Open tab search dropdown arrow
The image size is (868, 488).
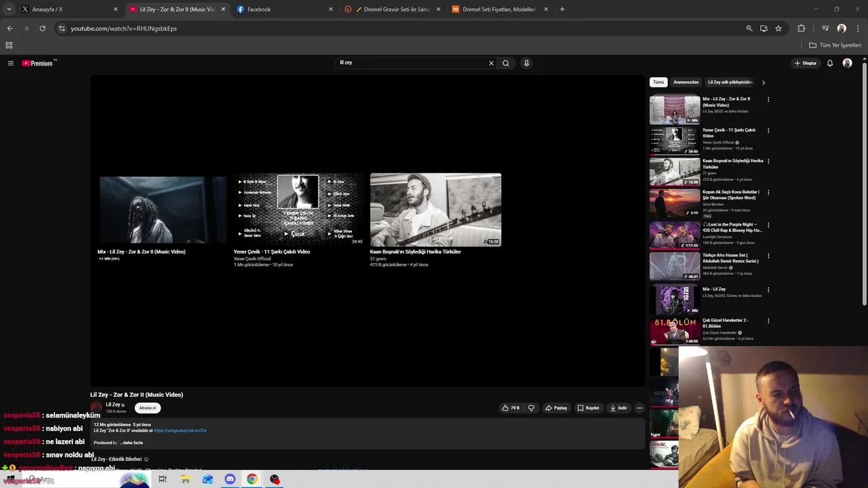pos(9,9)
